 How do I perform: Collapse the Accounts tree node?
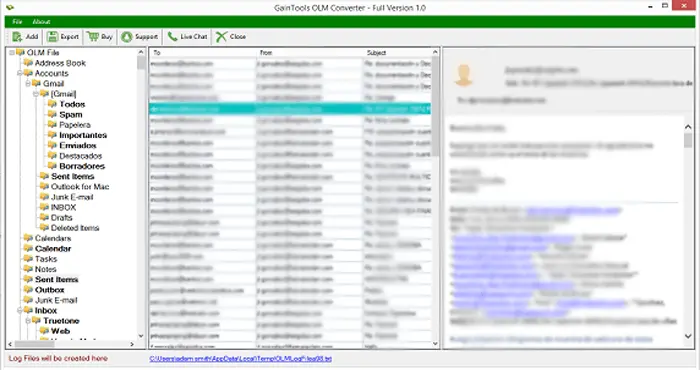click(x=20, y=73)
